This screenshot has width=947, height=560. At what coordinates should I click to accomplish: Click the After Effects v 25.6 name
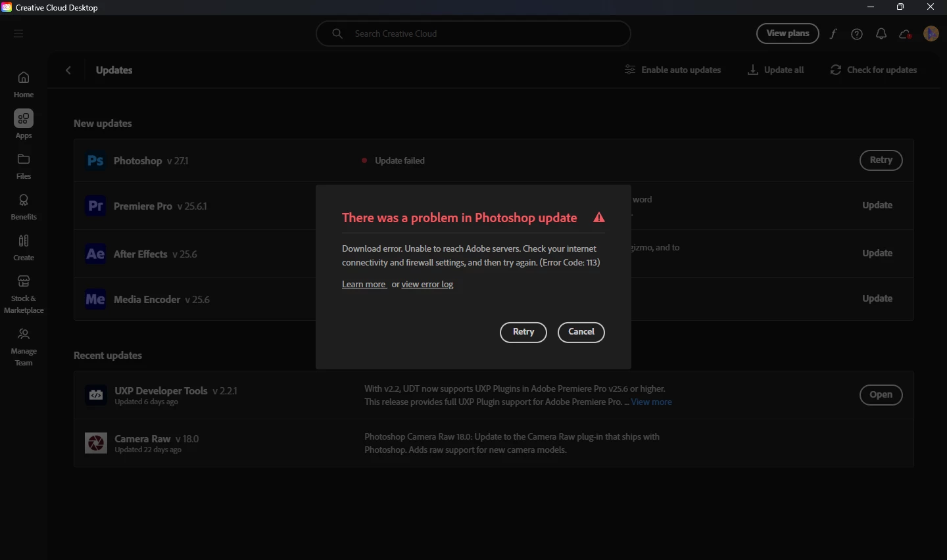[x=155, y=254]
